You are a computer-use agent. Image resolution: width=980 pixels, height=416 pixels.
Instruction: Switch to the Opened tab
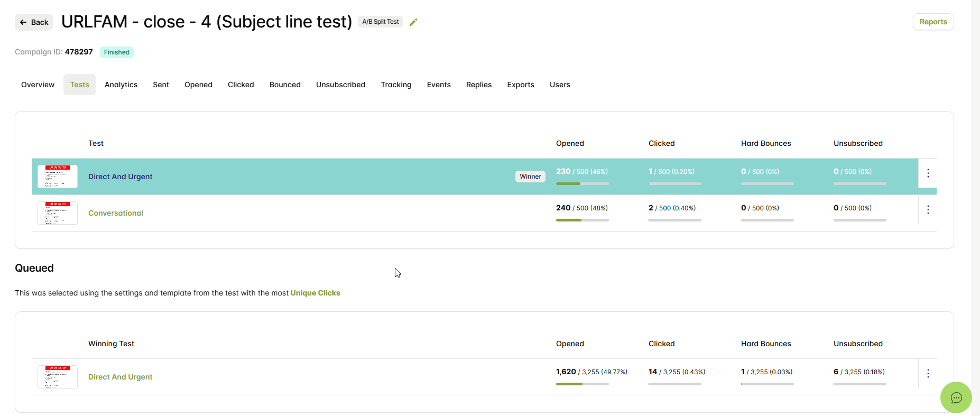(x=198, y=85)
